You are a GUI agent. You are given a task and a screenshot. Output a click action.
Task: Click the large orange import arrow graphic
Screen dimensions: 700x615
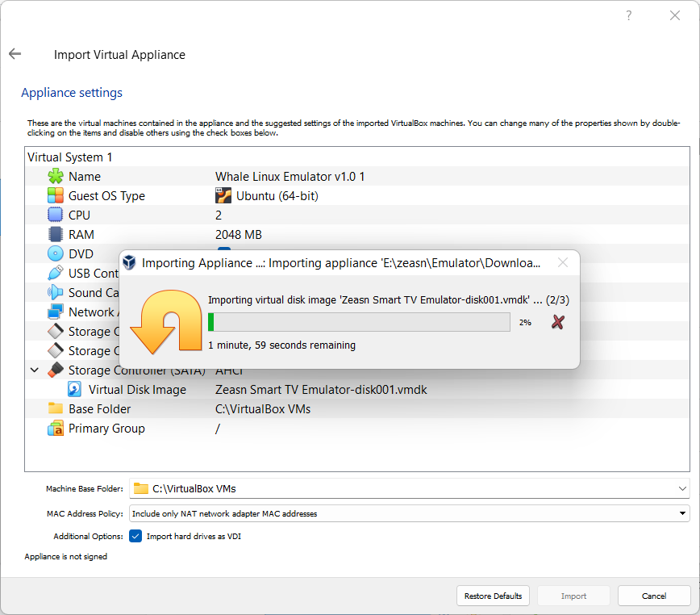pos(165,321)
